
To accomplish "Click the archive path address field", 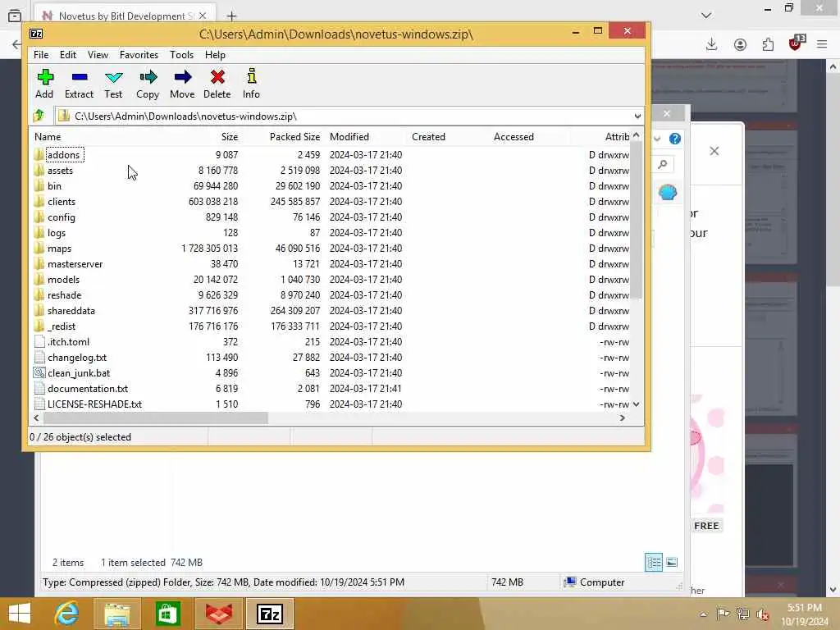I will tap(343, 116).
